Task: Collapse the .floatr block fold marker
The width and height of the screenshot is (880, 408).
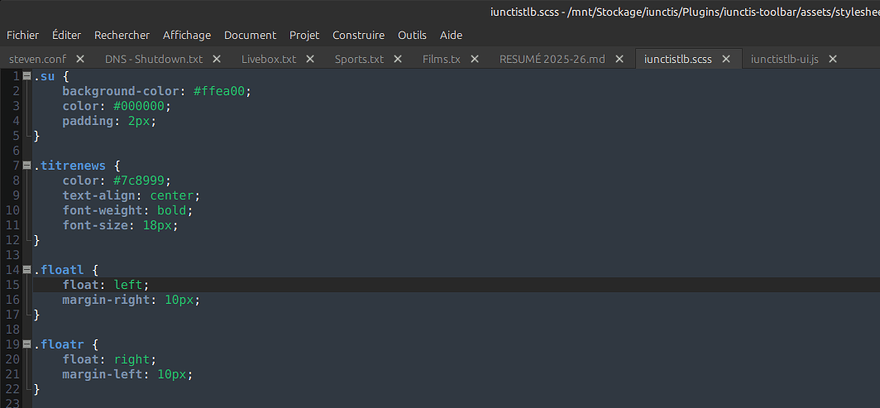Action: coord(26,344)
